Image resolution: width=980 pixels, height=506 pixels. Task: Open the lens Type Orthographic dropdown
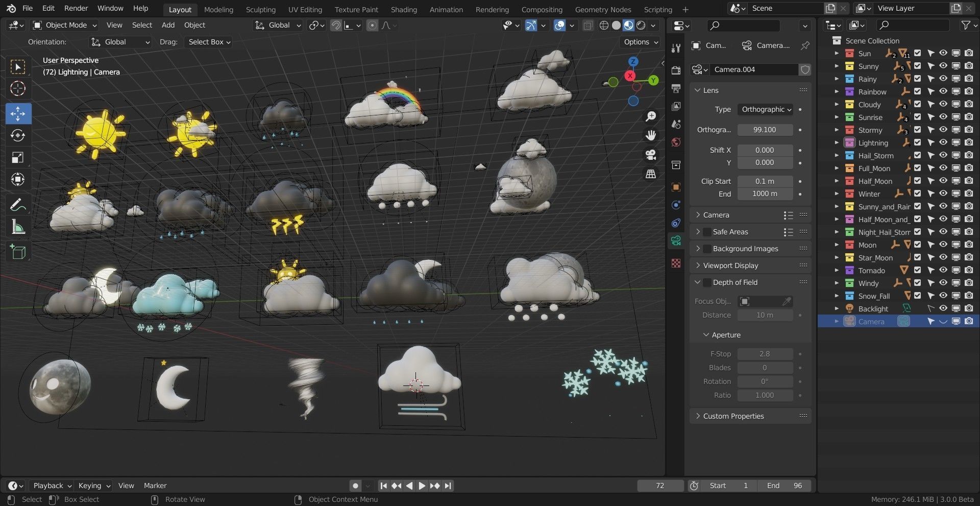(x=765, y=109)
